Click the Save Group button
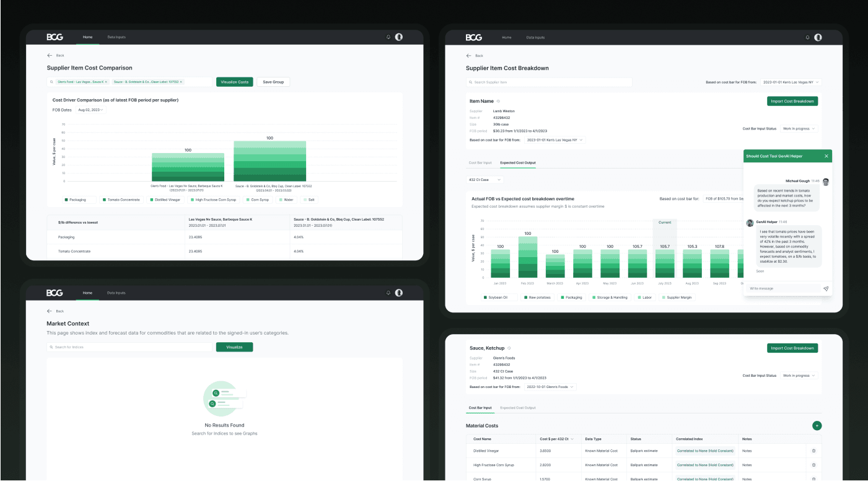 coord(273,82)
